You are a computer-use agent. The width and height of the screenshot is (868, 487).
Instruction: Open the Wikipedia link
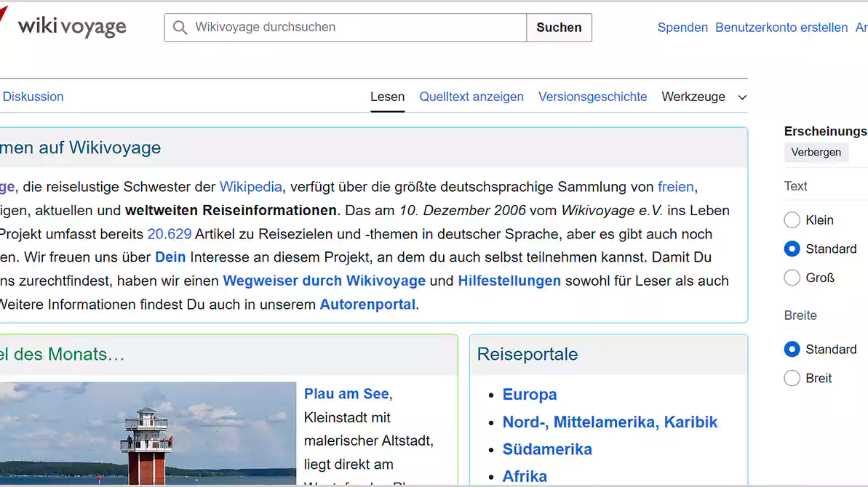pos(251,187)
